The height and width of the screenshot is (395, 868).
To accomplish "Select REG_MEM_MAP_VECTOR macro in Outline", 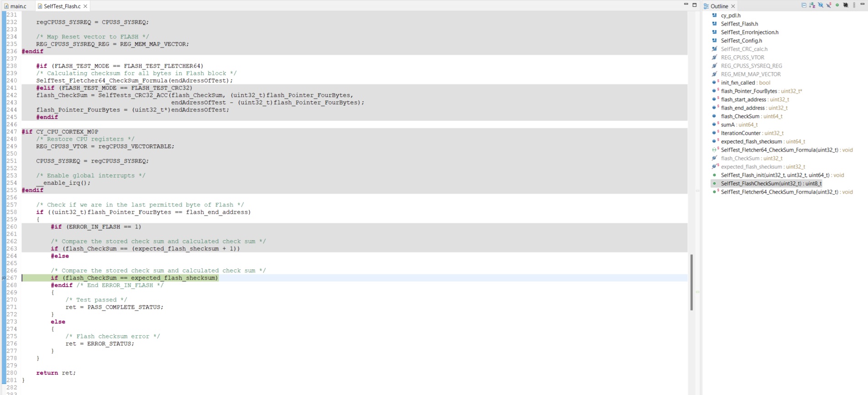I will coord(751,74).
